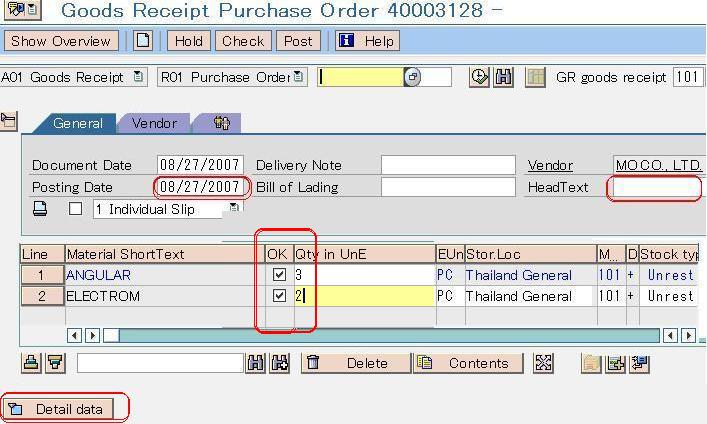Click the Check button
Screen dimensions: 707x424
(x=243, y=41)
